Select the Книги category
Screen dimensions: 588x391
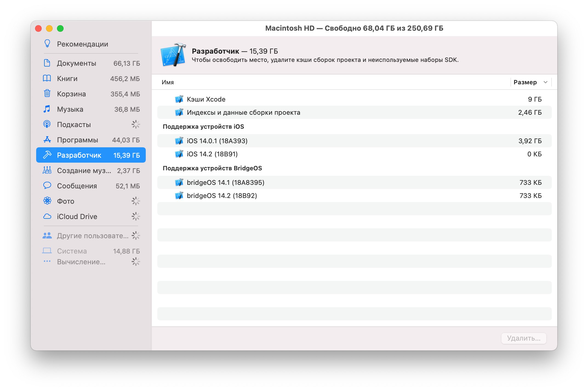click(x=91, y=78)
